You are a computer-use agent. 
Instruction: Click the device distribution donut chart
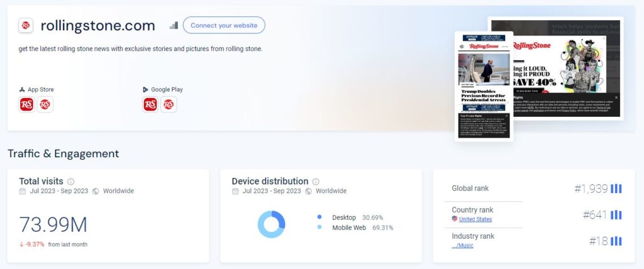(271, 224)
